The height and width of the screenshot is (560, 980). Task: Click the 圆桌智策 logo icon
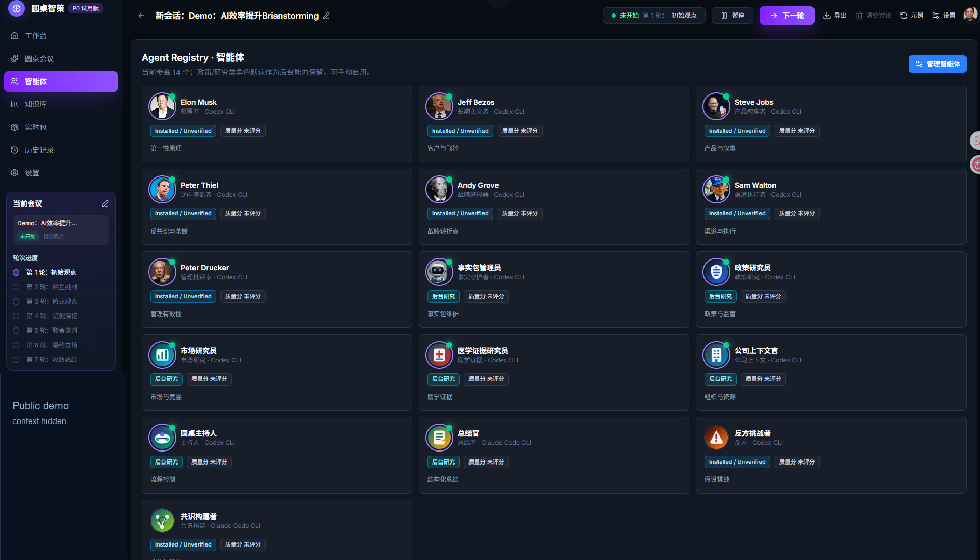[x=16, y=8]
